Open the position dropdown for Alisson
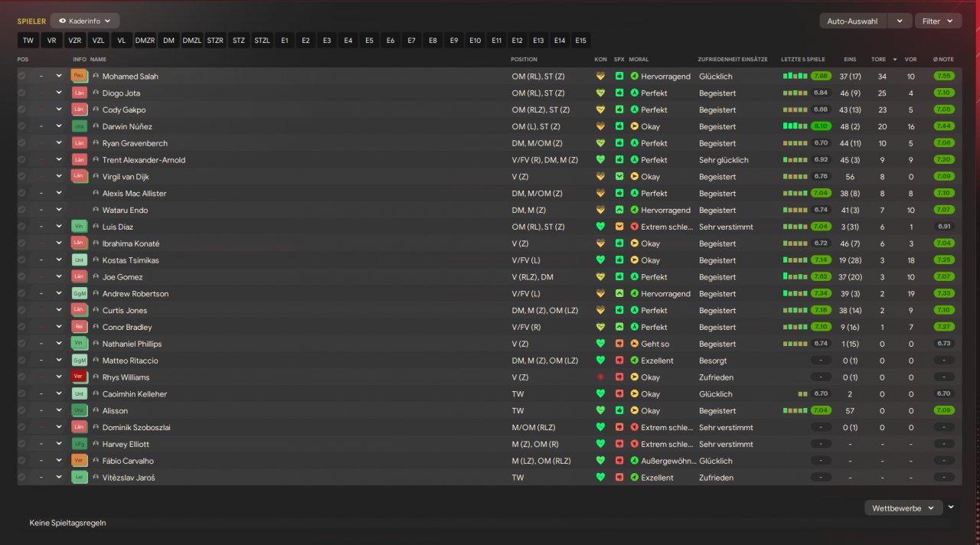This screenshot has height=545, width=980. coord(59,410)
